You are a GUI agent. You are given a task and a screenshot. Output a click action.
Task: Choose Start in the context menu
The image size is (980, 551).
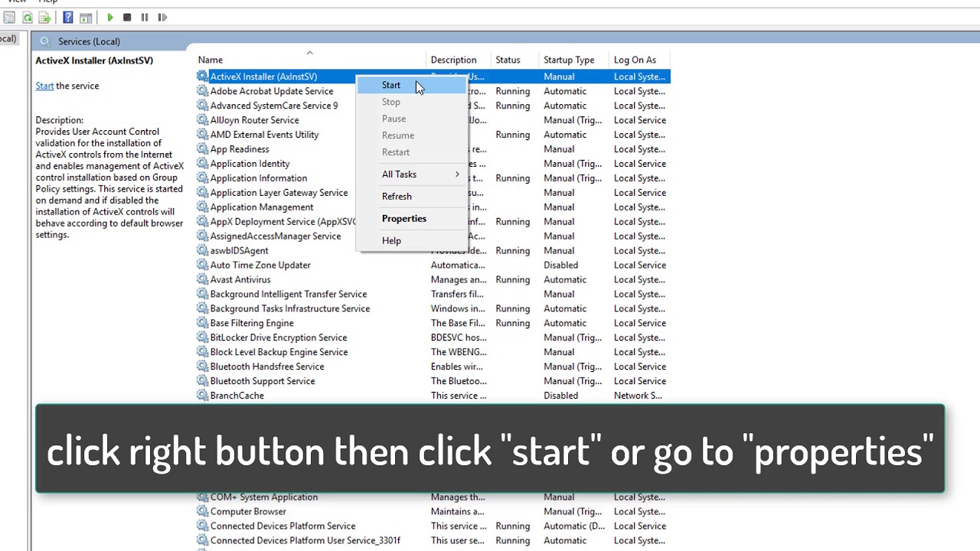click(x=412, y=85)
